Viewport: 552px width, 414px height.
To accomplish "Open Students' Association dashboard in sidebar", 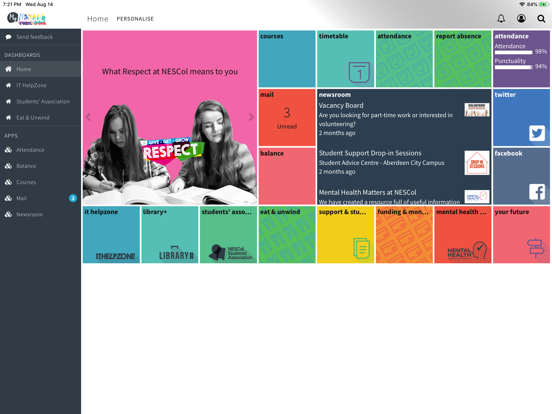I will coord(40,101).
